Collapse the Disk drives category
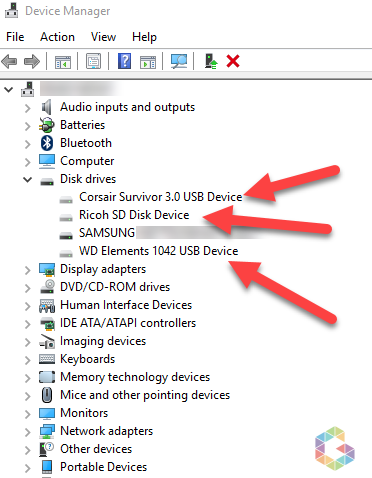The height and width of the screenshot is (478, 372). click(28, 179)
